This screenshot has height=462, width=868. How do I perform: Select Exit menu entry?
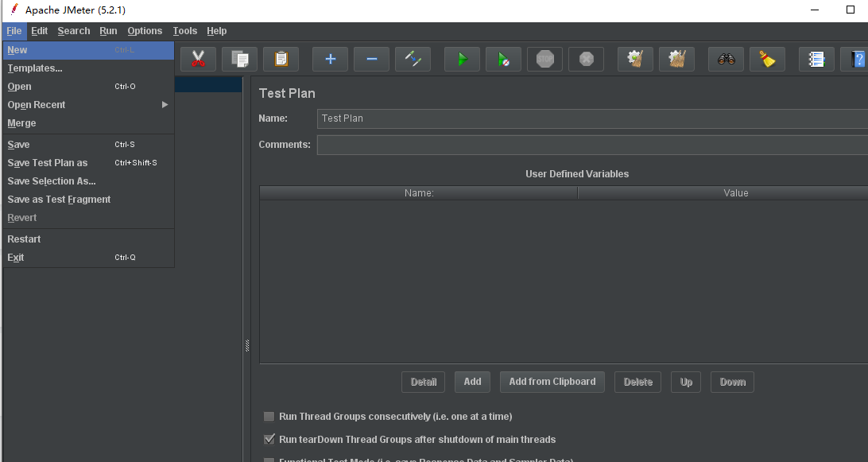[88, 258]
